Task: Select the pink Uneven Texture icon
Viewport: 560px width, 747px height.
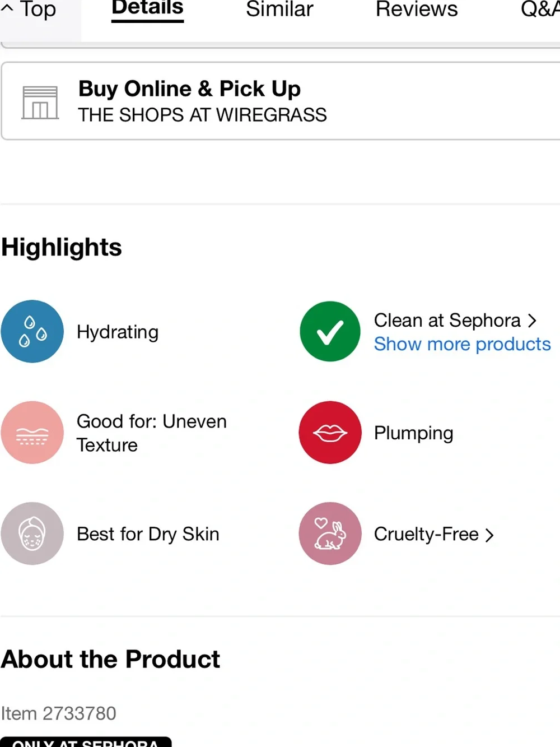Action: coord(32,432)
